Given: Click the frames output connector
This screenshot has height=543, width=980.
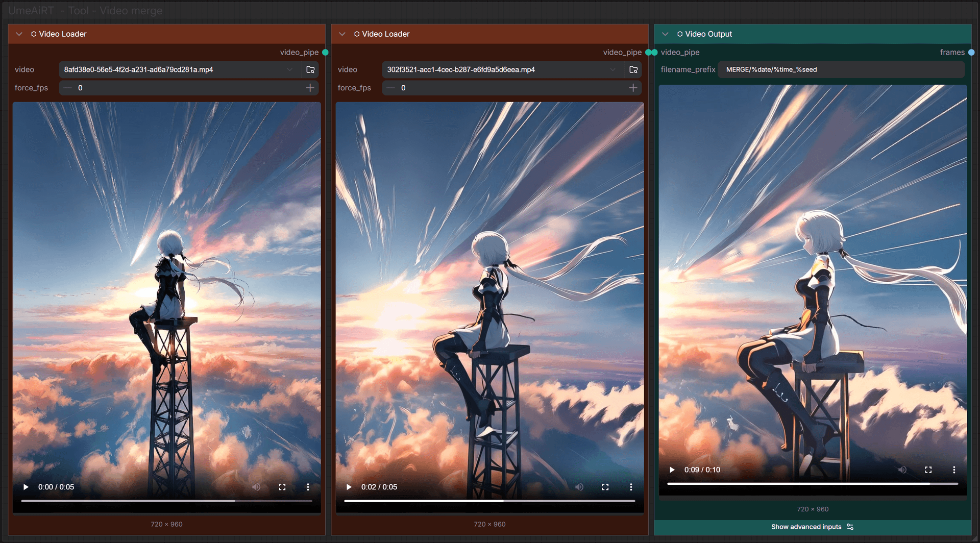Looking at the screenshot, I should (971, 52).
